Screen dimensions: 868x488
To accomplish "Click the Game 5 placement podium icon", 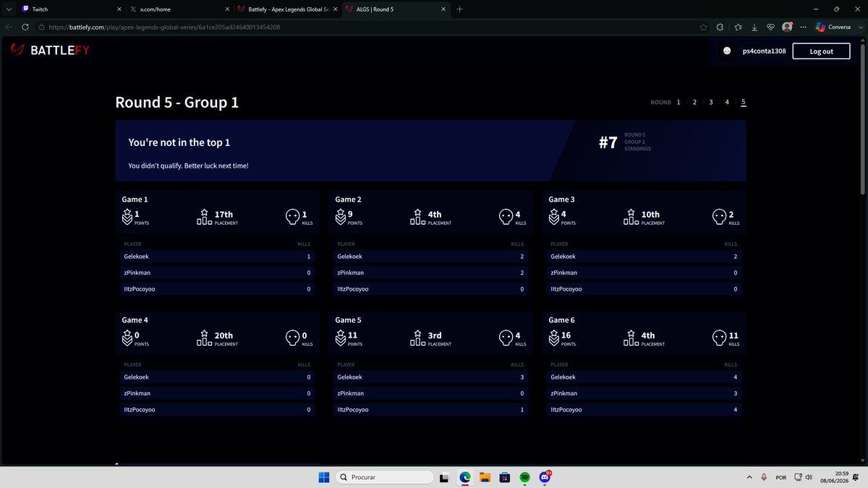I will (x=417, y=338).
